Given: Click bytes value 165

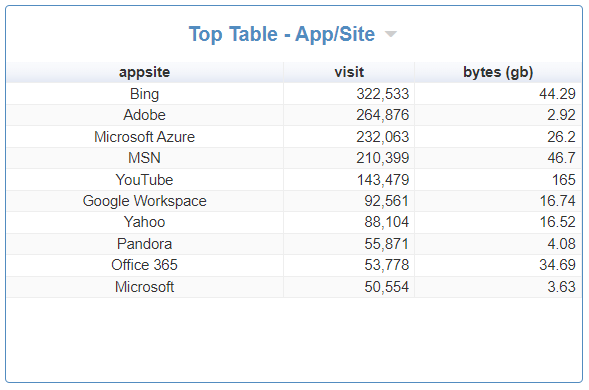Looking at the screenshot, I should click(x=563, y=180).
